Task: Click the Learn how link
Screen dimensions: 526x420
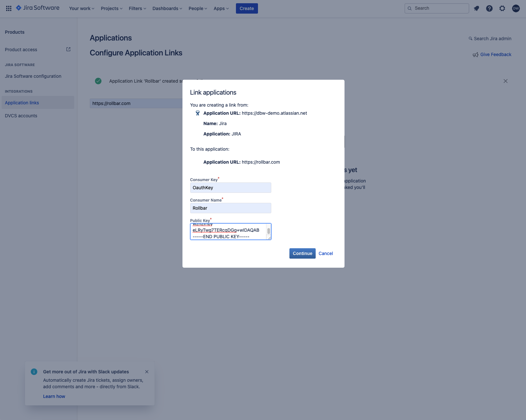Action: point(54,396)
